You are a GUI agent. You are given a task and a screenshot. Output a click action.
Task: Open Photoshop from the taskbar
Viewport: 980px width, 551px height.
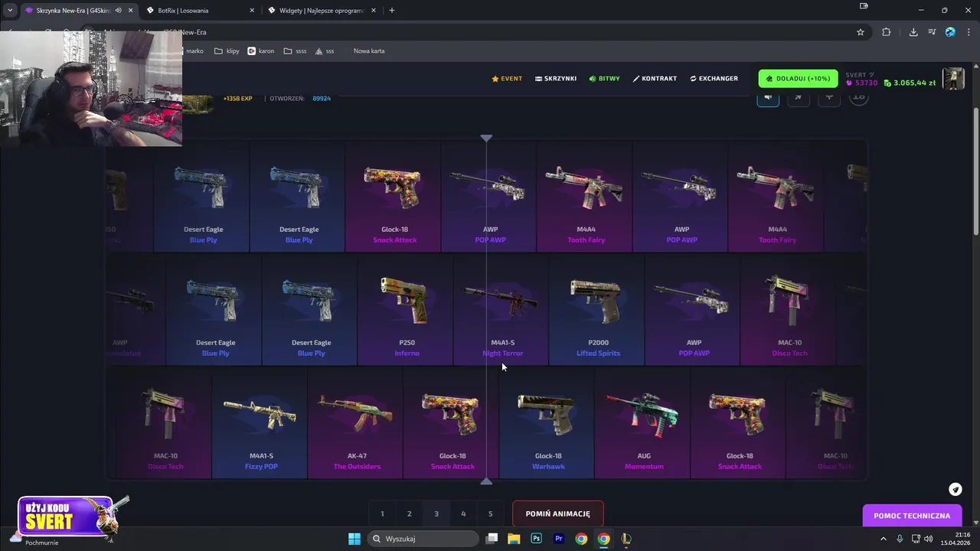(536, 539)
